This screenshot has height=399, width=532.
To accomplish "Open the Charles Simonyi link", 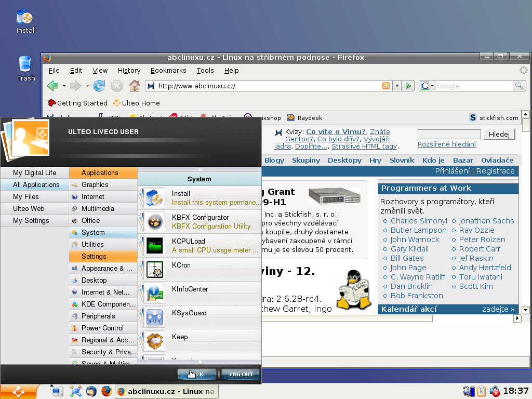I will tap(419, 221).
